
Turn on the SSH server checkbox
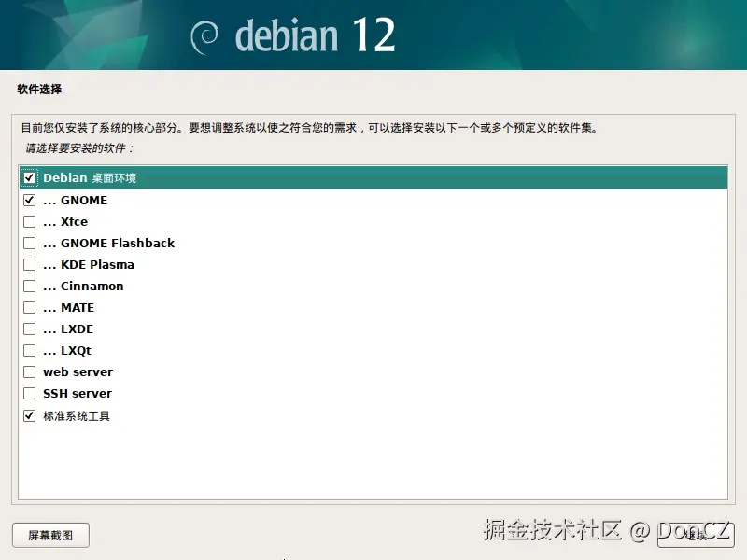tap(30, 393)
